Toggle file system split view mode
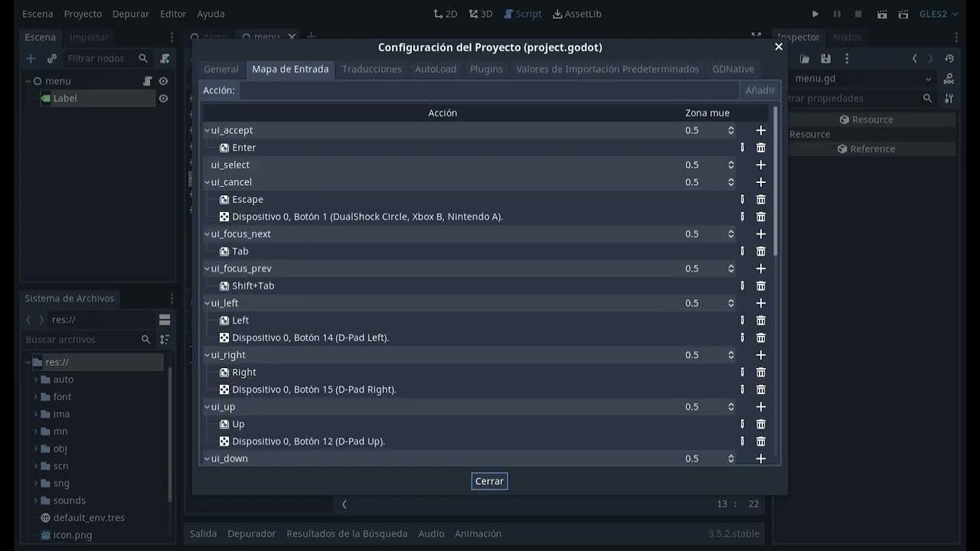 pyautogui.click(x=165, y=319)
